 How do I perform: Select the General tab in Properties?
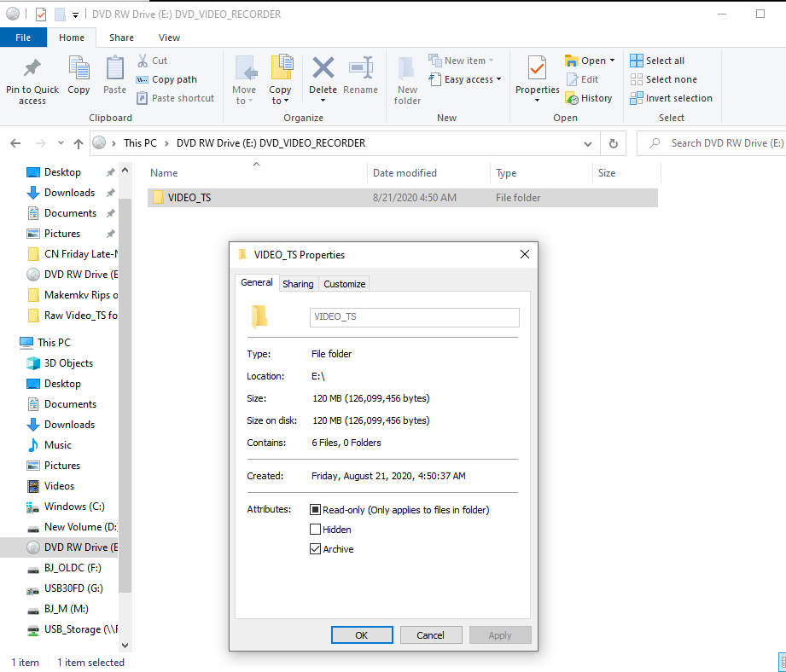[x=257, y=282]
